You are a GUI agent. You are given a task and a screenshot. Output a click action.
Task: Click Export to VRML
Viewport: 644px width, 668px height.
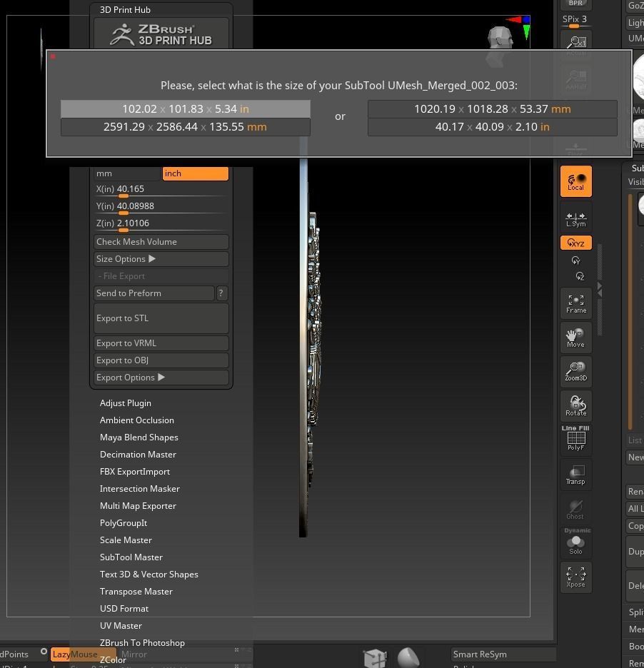pos(161,343)
